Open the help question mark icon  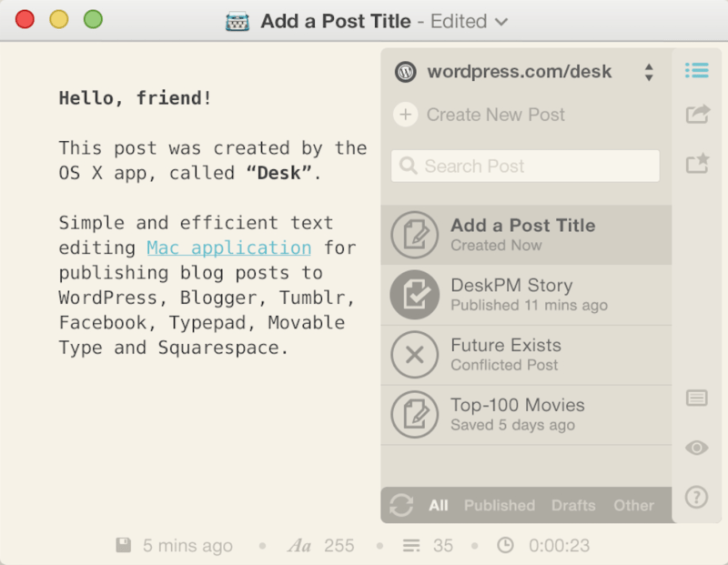coord(696,498)
